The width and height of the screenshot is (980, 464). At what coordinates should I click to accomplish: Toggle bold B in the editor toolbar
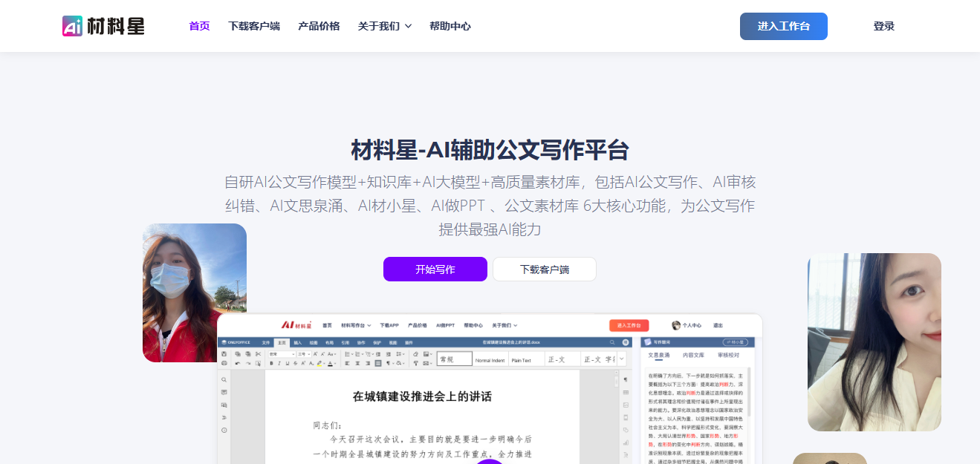click(x=271, y=363)
